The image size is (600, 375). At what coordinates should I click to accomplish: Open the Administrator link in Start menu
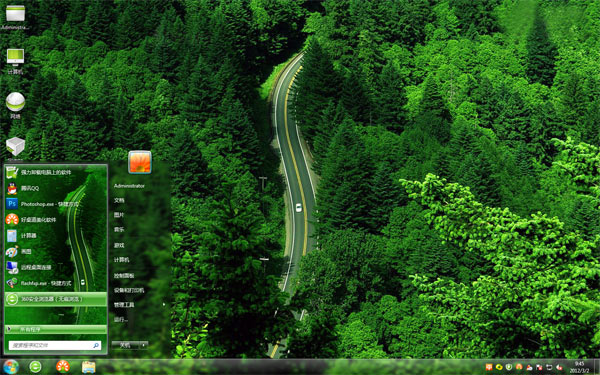pyautogui.click(x=129, y=186)
